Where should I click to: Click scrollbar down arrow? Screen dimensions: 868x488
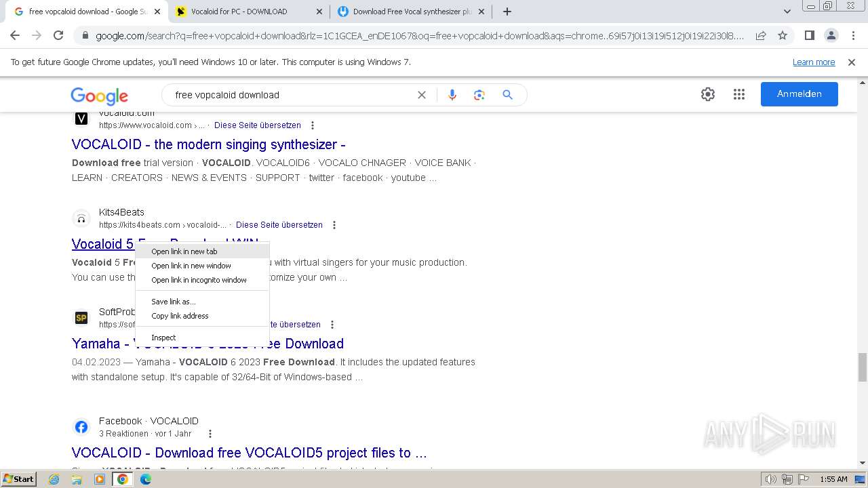pos(863,463)
